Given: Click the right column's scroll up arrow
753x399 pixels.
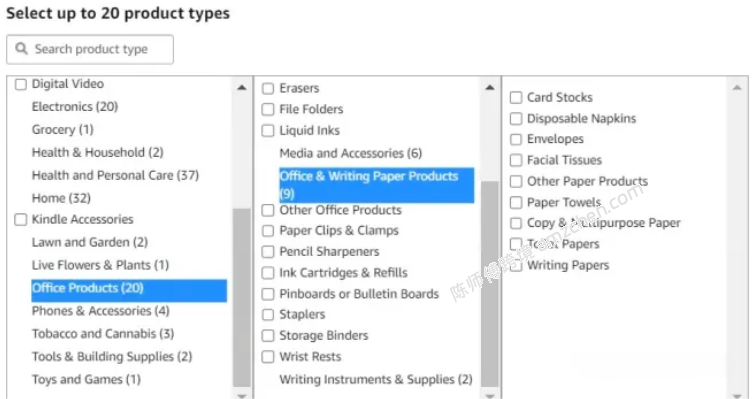Looking at the screenshot, I should 737,87.
